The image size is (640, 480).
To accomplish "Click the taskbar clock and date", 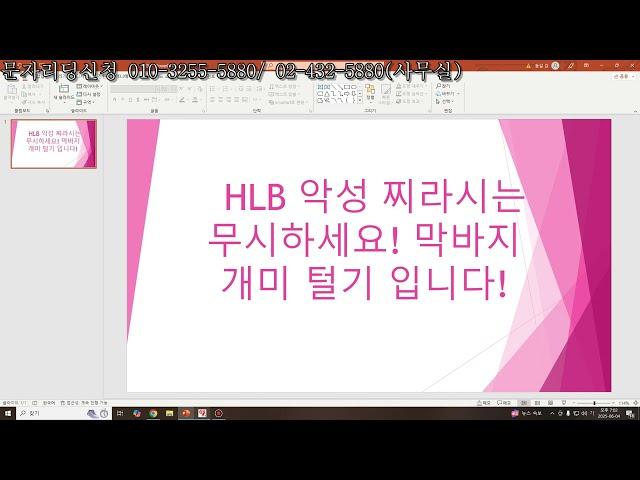I will click(x=609, y=413).
